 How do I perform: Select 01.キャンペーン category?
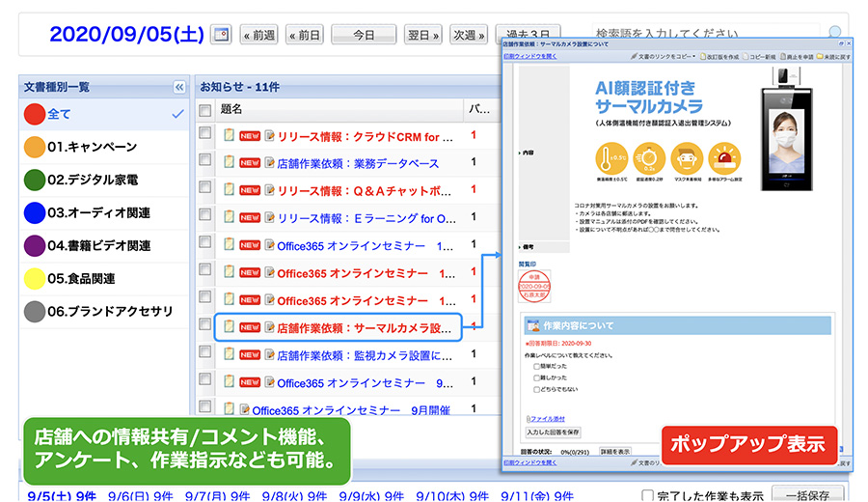pos(104,147)
